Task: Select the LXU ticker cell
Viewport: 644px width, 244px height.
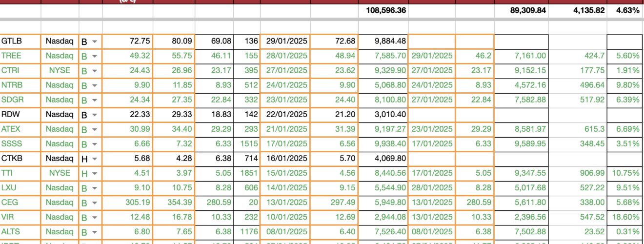Action: pos(20,188)
